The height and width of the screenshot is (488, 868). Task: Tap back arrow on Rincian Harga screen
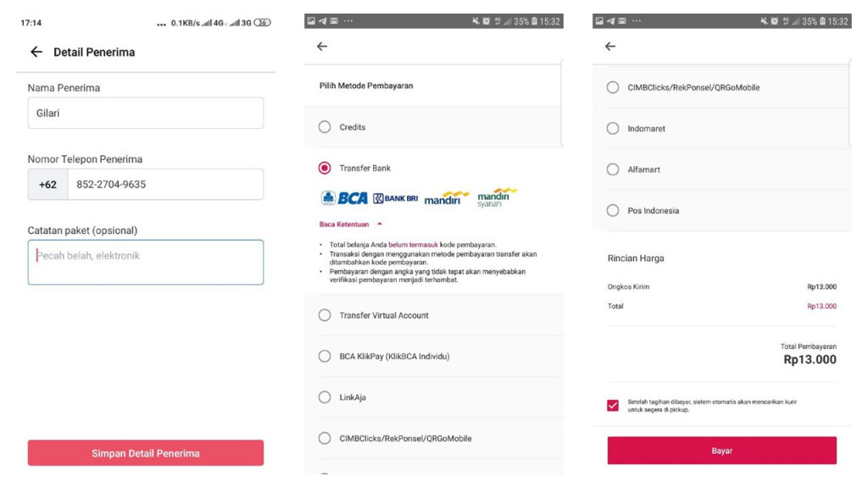[x=610, y=47]
